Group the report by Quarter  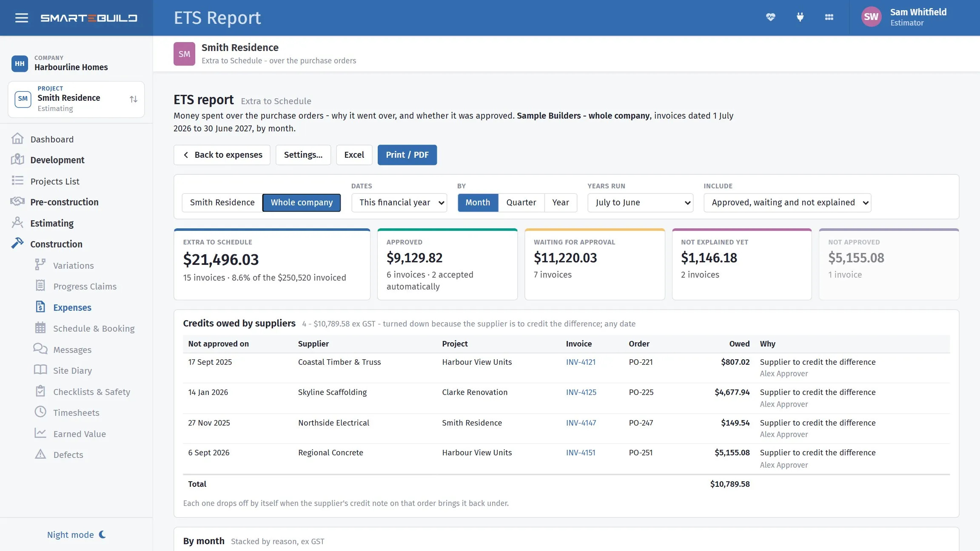[x=521, y=203]
